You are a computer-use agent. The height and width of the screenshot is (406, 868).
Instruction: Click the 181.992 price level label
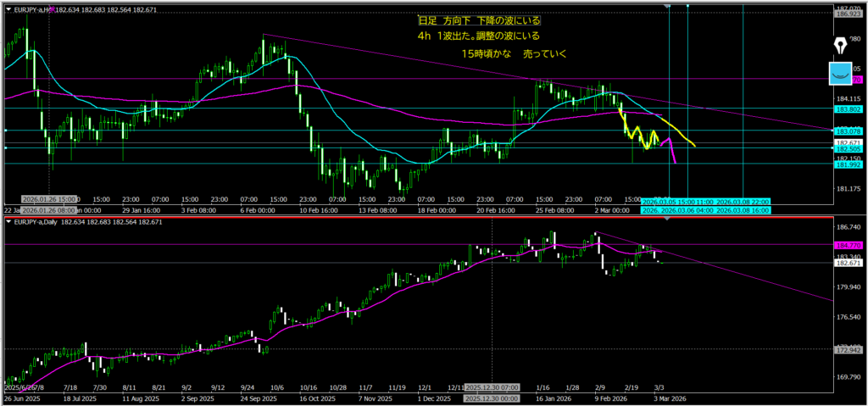point(849,164)
